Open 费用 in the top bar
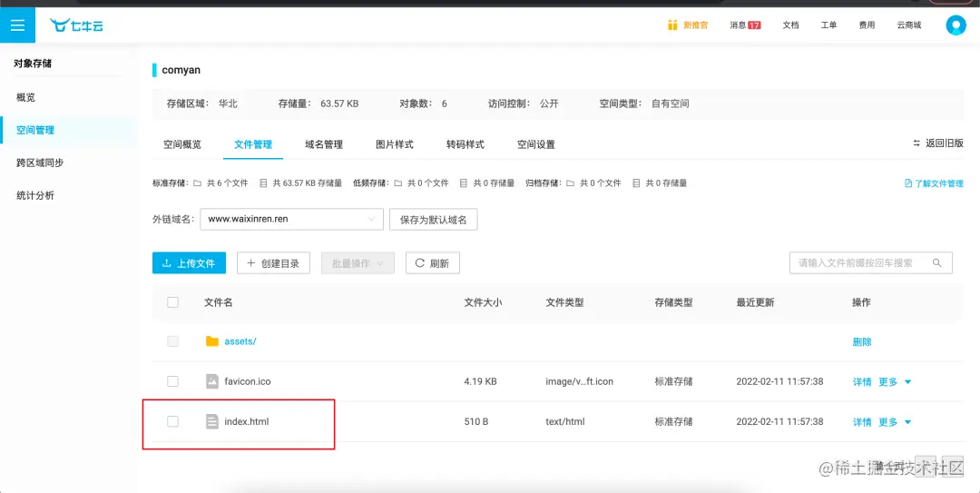This screenshot has width=980, height=493. tap(867, 25)
